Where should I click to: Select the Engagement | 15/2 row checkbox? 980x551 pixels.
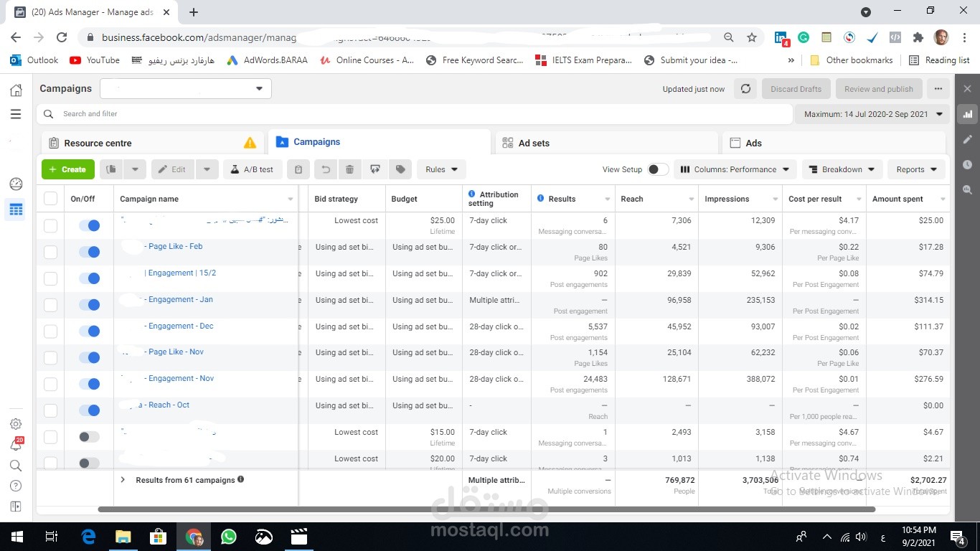tap(50, 278)
